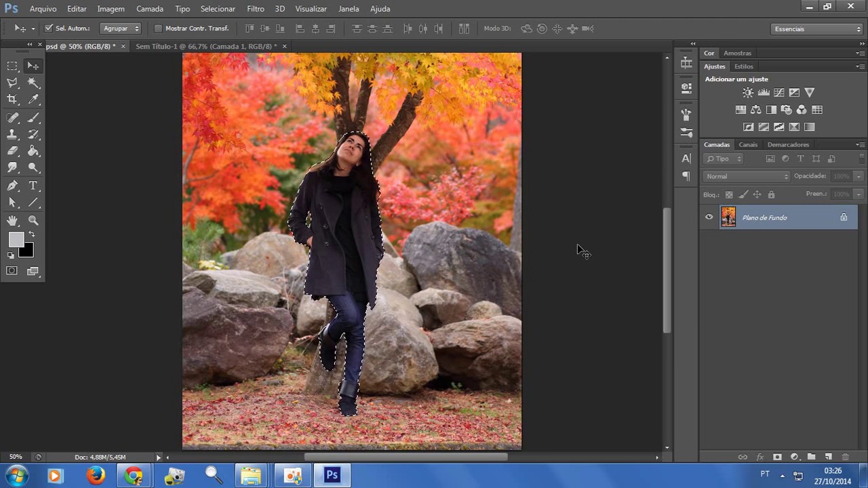Screen dimensions: 868x488
Task: Select the Paint Bucket tool
Action: [x=33, y=151]
